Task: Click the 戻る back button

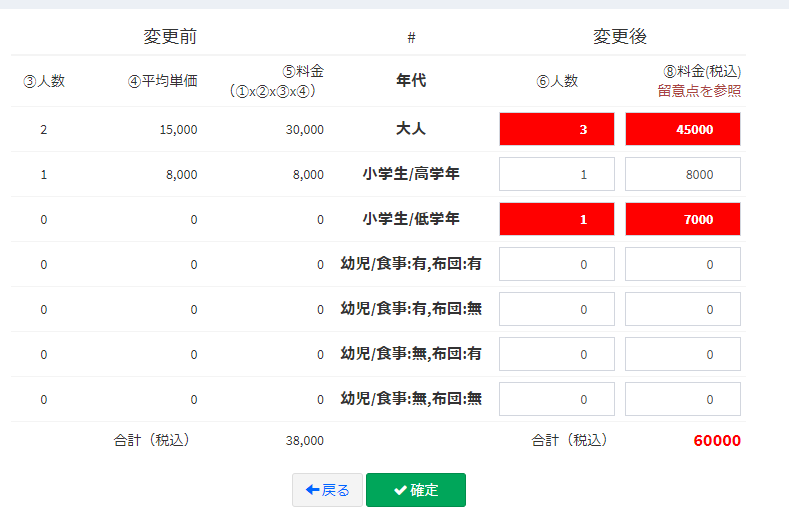Action: [327, 490]
